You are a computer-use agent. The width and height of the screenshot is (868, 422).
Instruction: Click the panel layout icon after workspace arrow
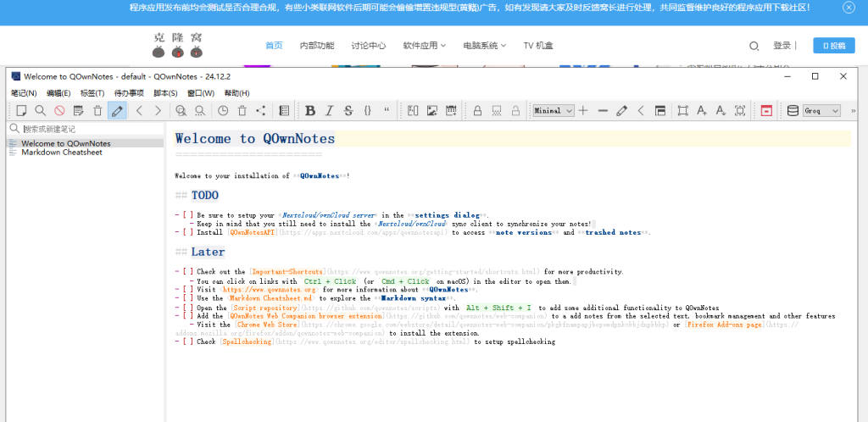(659, 111)
